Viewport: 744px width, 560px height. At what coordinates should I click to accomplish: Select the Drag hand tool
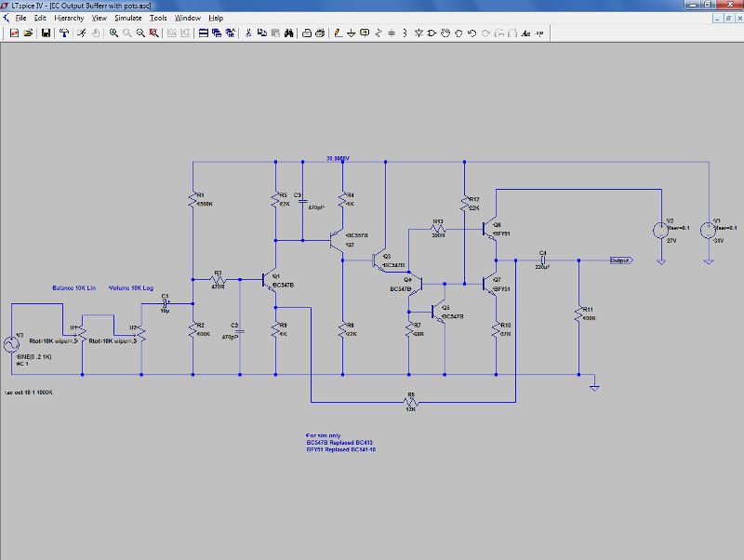tap(458, 33)
